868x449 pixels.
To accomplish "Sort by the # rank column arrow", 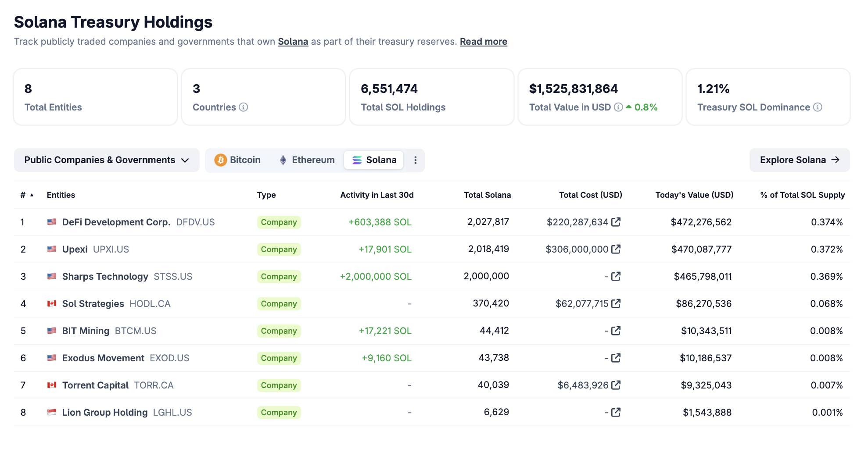I will [x=32, y=195].
